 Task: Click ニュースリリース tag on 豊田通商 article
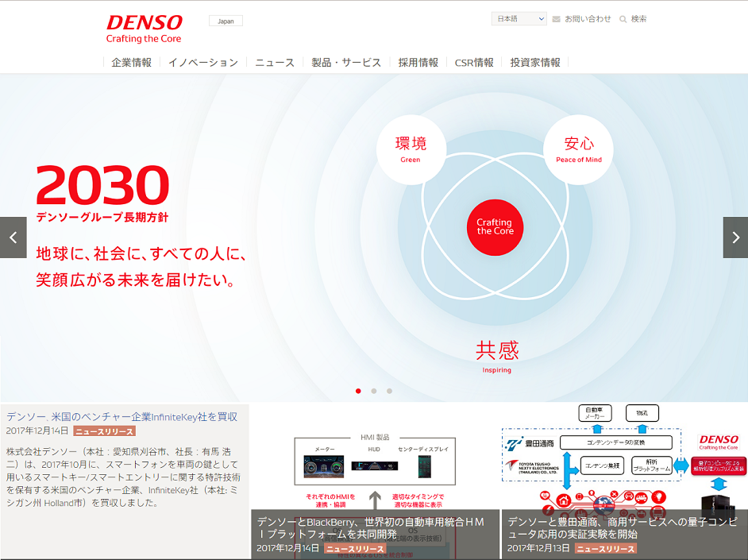coord(606,549)
